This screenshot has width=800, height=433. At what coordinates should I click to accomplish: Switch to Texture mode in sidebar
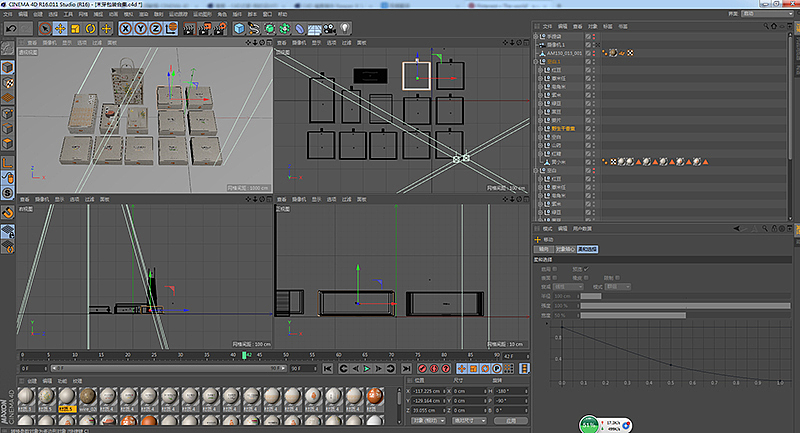[x=8, y=83]
